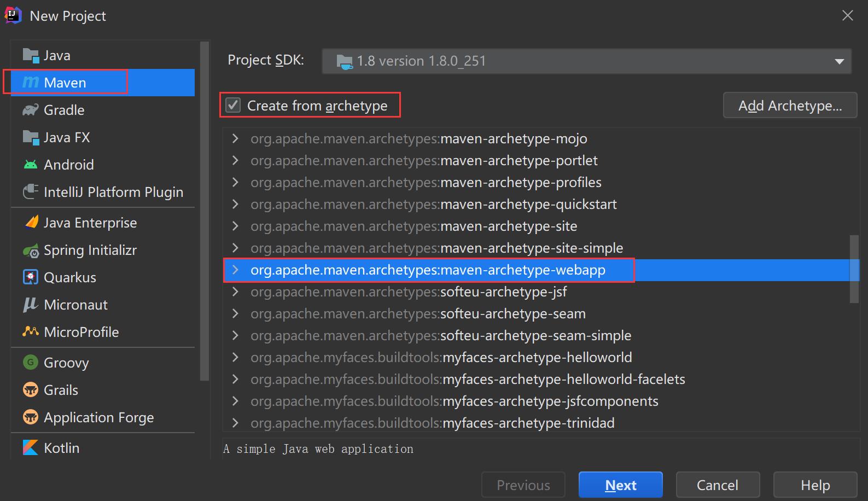The width and height of the screenshot is (868, 501).
Task: Select maven-archetype-mojo text row
Action: [x=419, y=138]
